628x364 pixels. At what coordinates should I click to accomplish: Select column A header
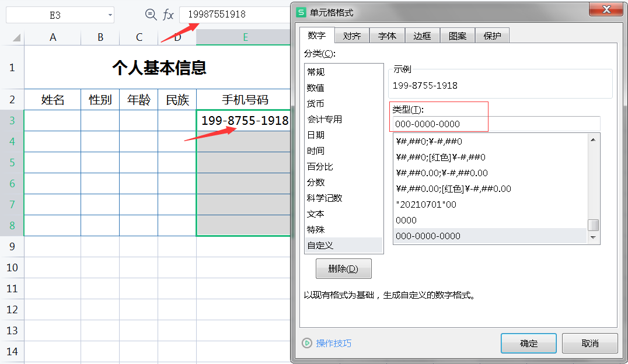point(53,37)
